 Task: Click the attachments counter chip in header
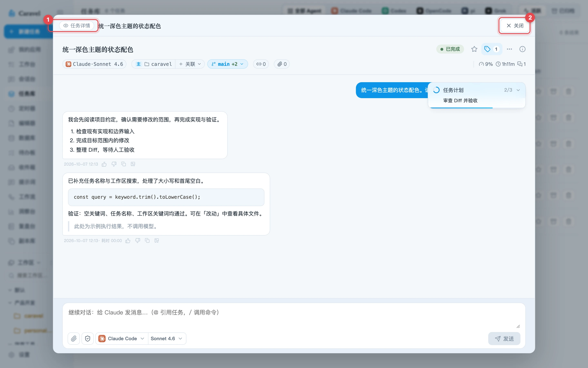point(282,64)
